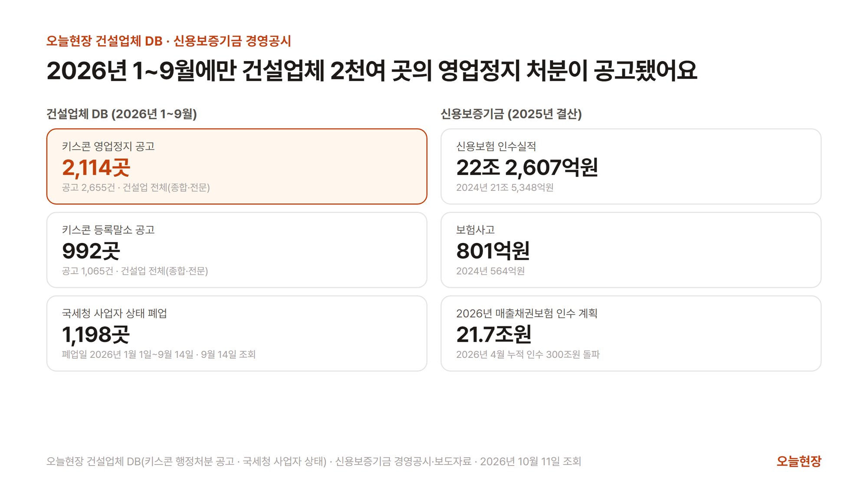Click the footer source citation dated 2026년 10월 11일 조회
868x488 pixels.
pyautogui.click(x=314, y=461)
